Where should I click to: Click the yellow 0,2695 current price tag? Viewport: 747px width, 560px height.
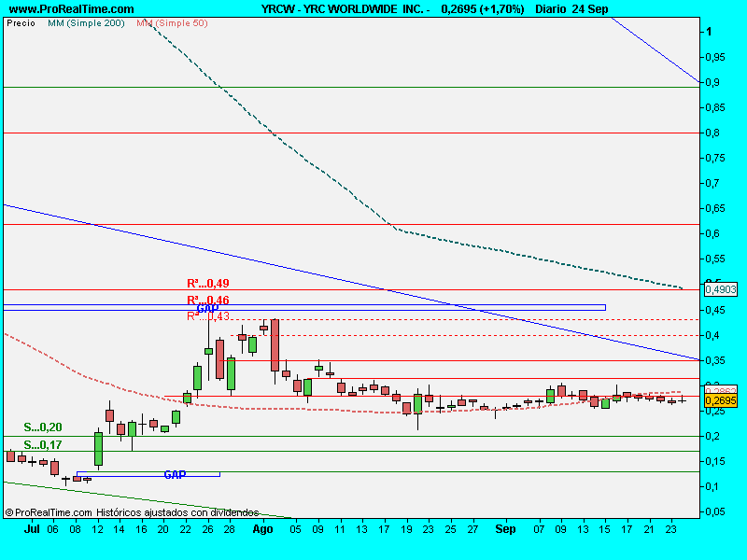[720, 400]
